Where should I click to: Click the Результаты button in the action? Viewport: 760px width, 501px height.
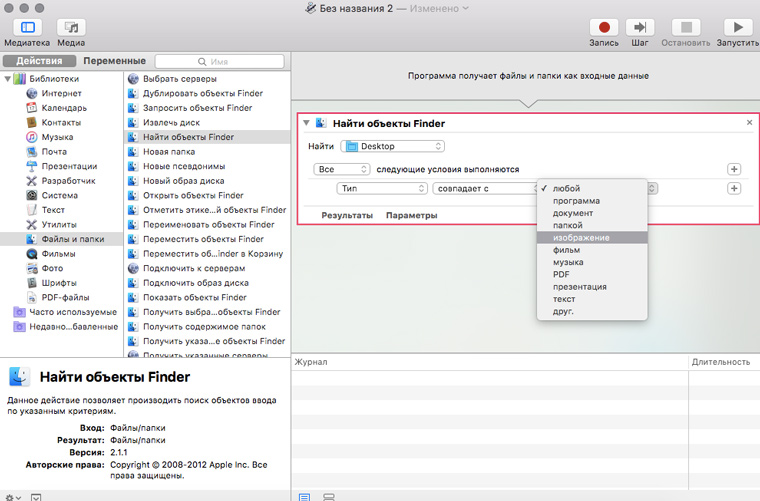[x=346, y=215]
